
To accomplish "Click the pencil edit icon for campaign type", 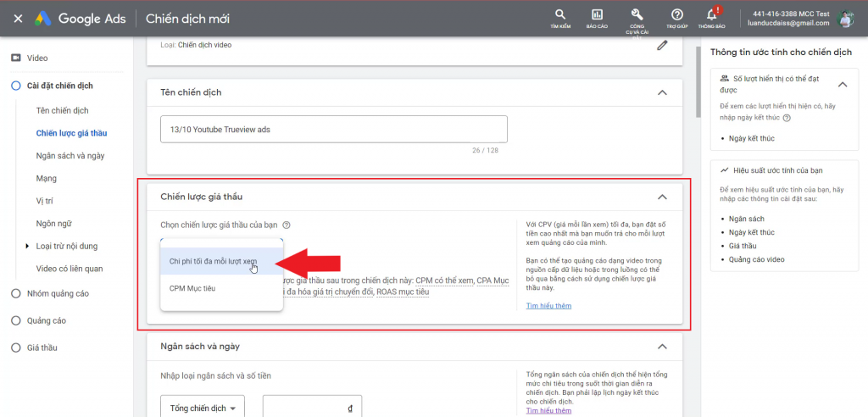I will click(x=662, y=46).
